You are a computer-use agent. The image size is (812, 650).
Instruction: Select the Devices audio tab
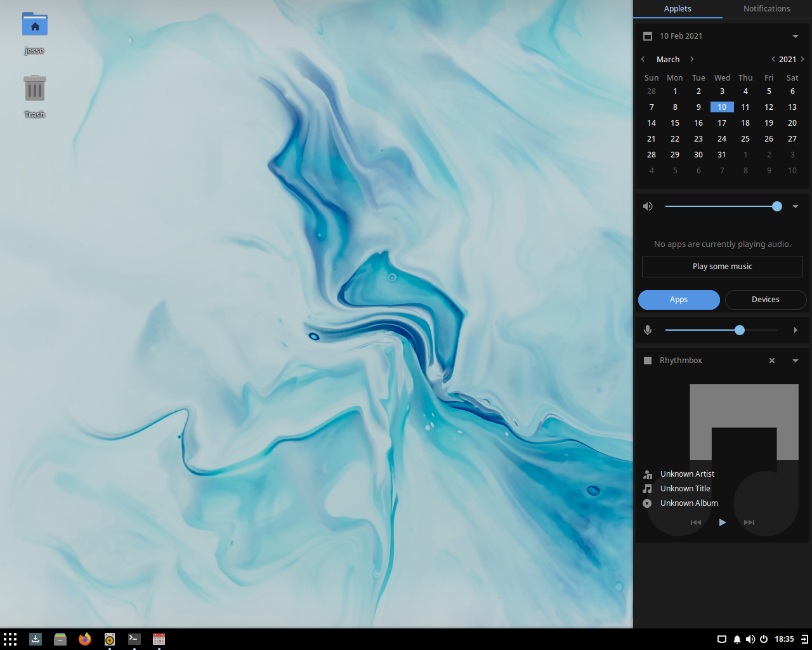point(766,300)
